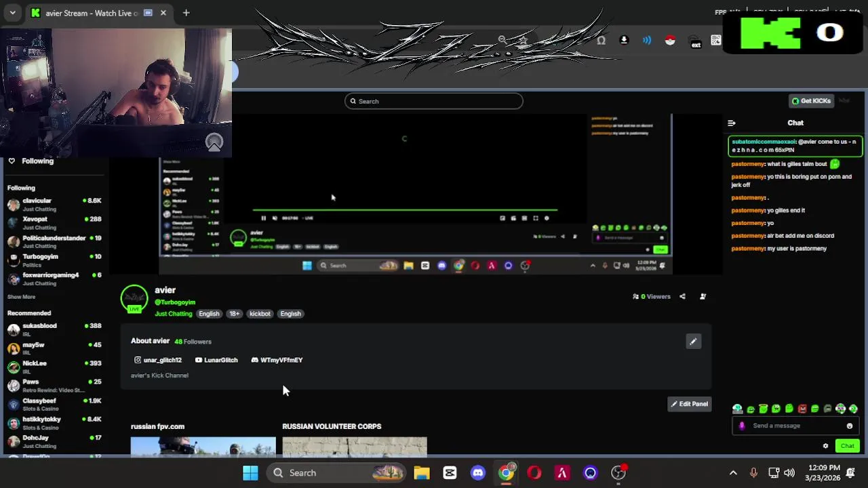Open the browser tab list dropdown

[x=12, y=13]
